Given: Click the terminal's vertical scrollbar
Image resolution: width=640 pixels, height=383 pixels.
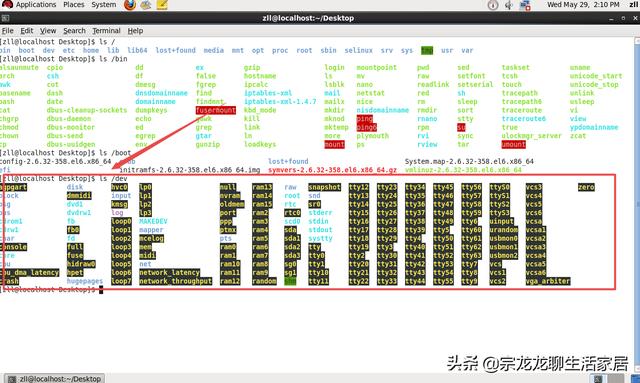Looking at the screenshot, I should (637, 204).
